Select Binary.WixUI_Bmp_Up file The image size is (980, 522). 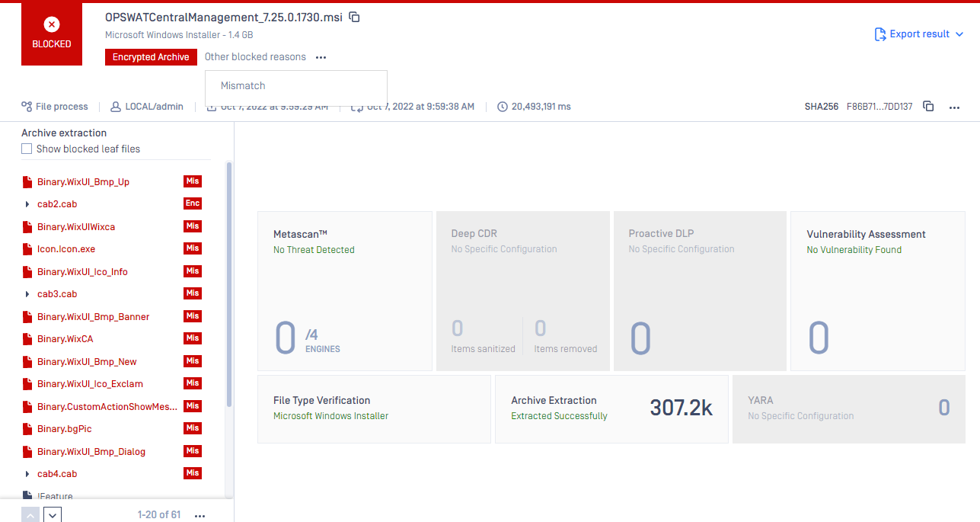83,182
